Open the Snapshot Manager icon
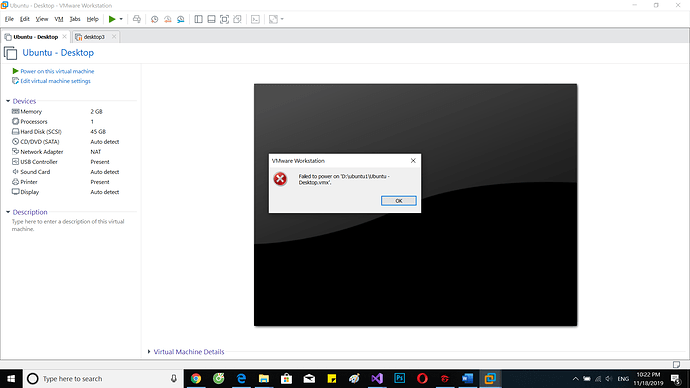 pos(181,19)
